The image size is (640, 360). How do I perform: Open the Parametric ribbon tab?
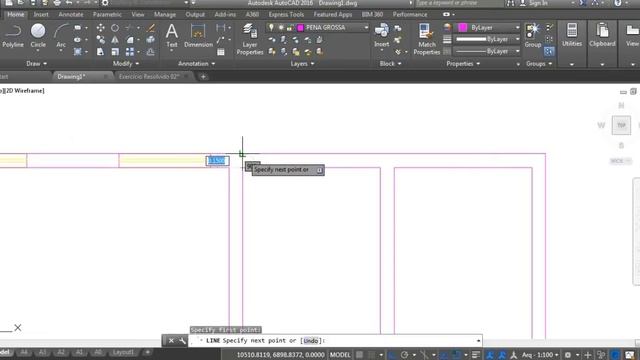click(x=107, y=14)
